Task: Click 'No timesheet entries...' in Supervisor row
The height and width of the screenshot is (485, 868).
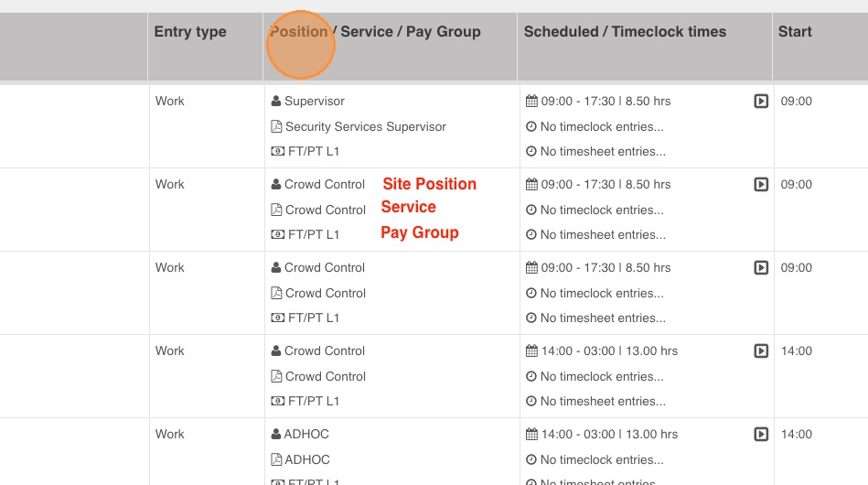Action: pos(603,152)
